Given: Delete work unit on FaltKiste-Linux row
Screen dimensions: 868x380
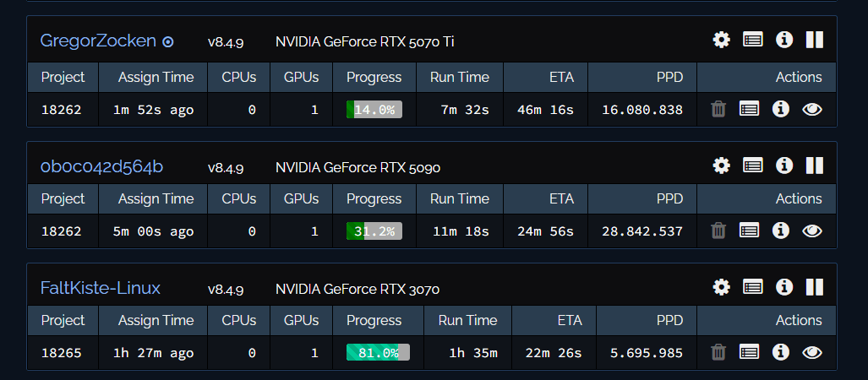Looking at the screenshot, I should tap(718, 352).
